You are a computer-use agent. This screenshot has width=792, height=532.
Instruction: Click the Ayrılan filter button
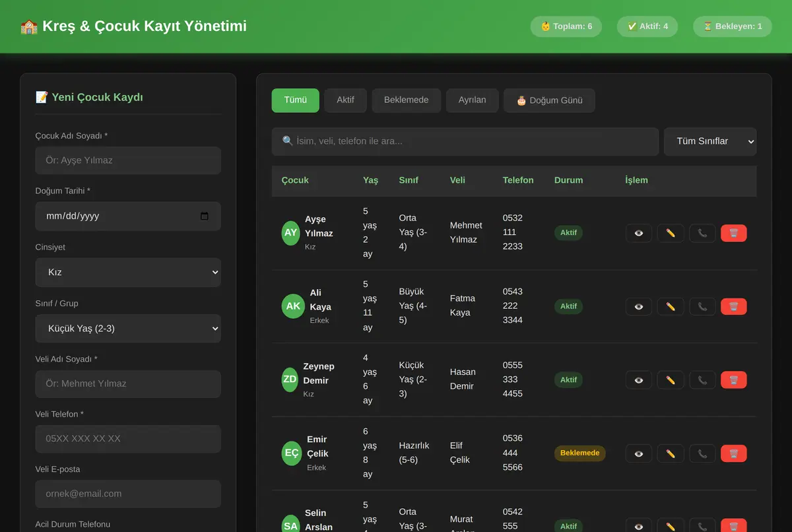[472, 100]
